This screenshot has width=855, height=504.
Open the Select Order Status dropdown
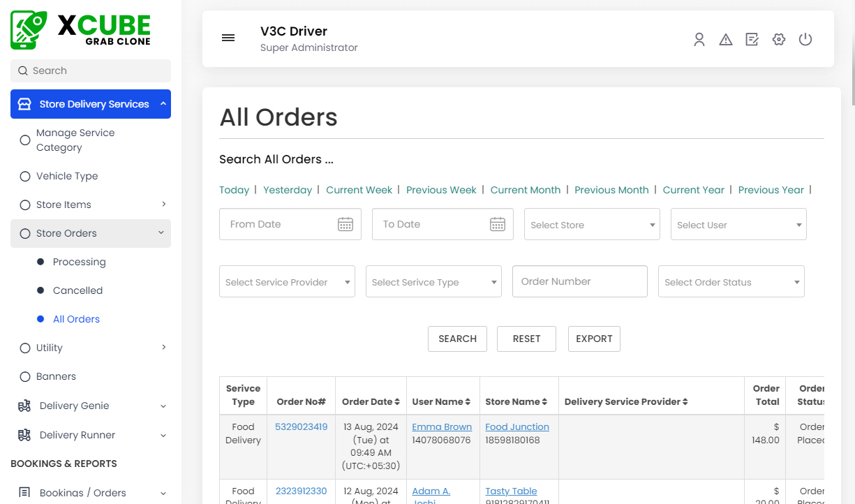coord(731,281)
